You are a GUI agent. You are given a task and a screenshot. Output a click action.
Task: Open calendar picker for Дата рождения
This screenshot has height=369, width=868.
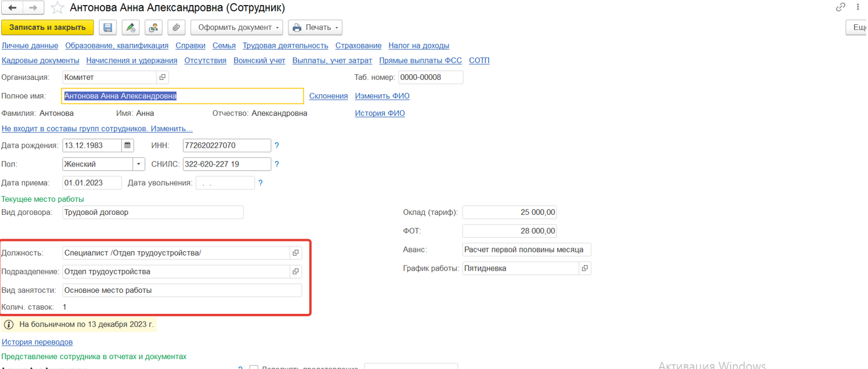[128, 145]
